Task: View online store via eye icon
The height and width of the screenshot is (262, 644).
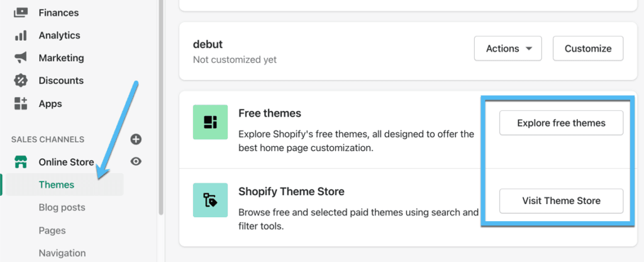Action: (136, 162)
